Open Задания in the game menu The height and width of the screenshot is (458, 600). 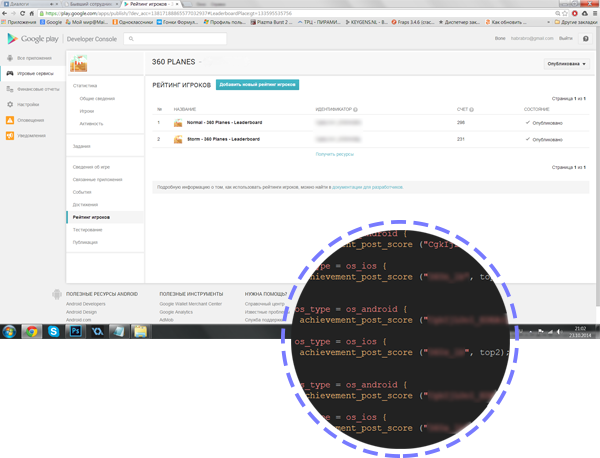pos(82,147)
